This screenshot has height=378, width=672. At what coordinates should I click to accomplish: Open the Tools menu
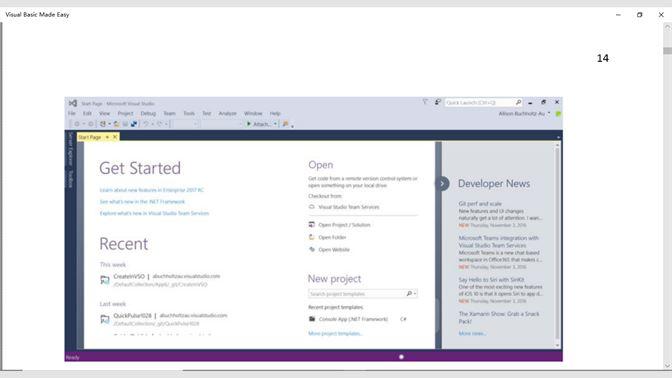(189, 113)
